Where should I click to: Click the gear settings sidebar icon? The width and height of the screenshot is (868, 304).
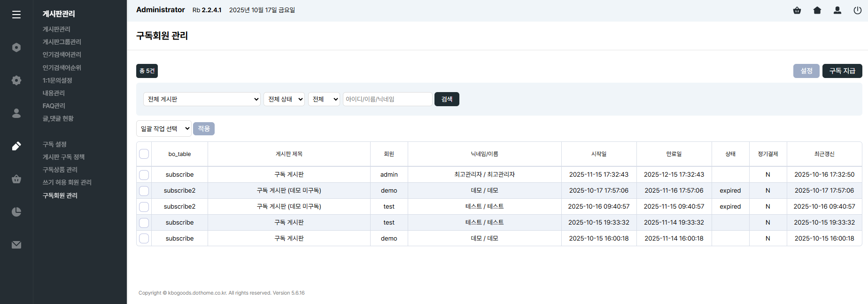(16, 80)
